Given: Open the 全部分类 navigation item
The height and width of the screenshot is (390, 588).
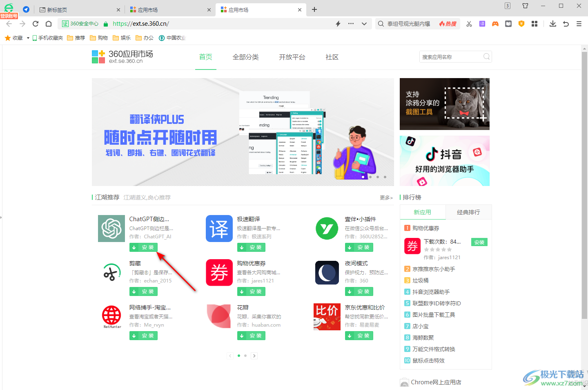Looking at the screenshot, I should click(246, 57).
